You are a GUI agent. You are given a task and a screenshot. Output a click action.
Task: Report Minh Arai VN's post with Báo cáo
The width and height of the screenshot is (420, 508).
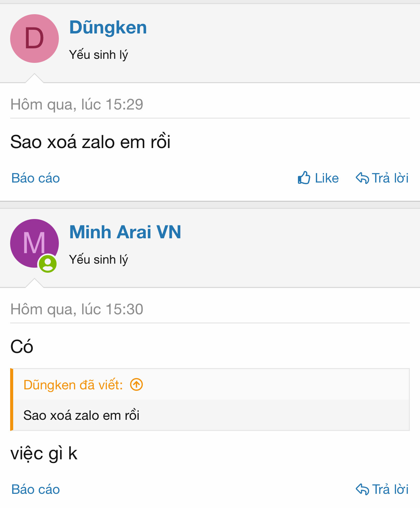click(36, 489)
